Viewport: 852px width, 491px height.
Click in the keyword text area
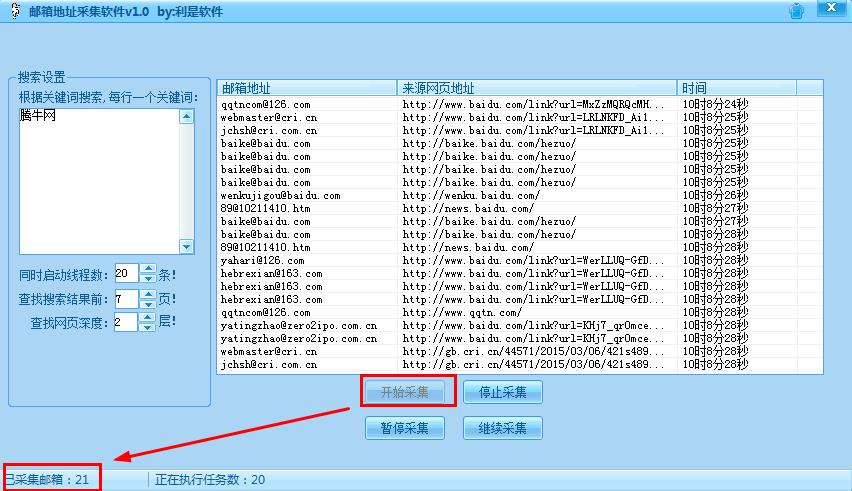pos(98,180)
